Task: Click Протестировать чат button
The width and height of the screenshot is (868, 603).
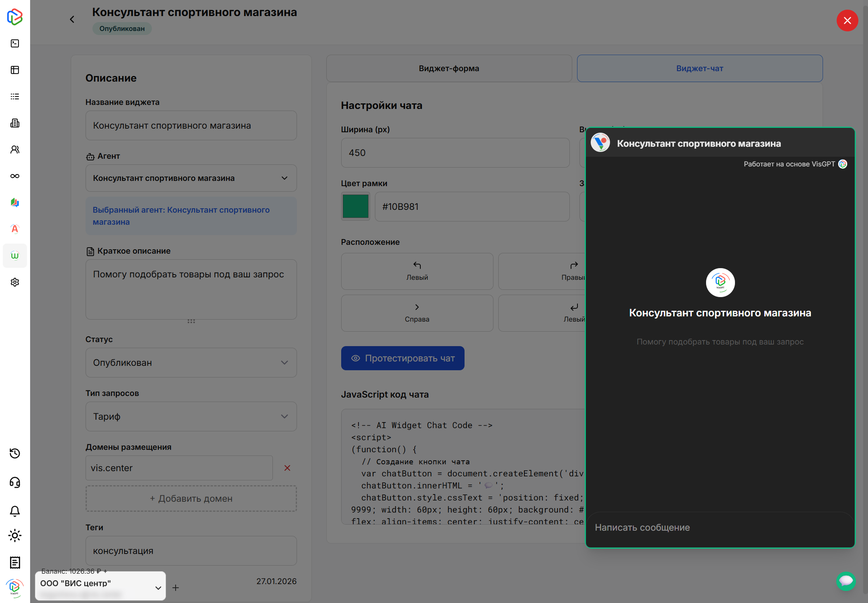Action: point(403,358)
